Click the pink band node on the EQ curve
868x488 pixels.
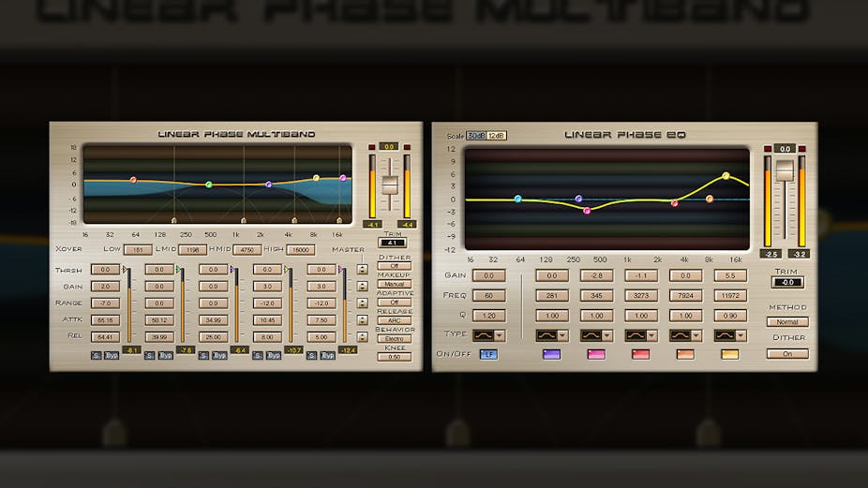tap(587, 211)
